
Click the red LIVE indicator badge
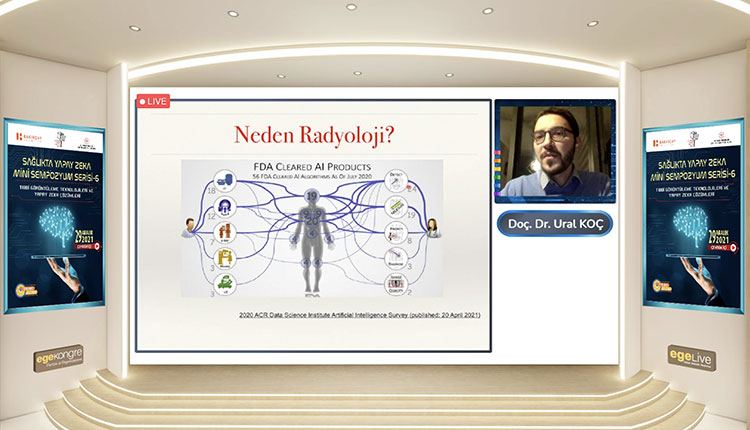154,101
